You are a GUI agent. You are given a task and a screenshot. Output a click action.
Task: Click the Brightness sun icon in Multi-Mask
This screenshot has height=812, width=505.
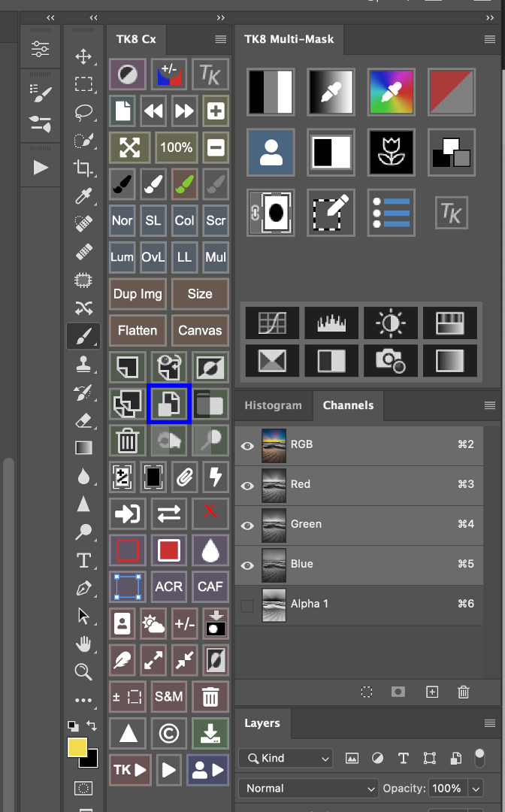[x=391, y=323]
